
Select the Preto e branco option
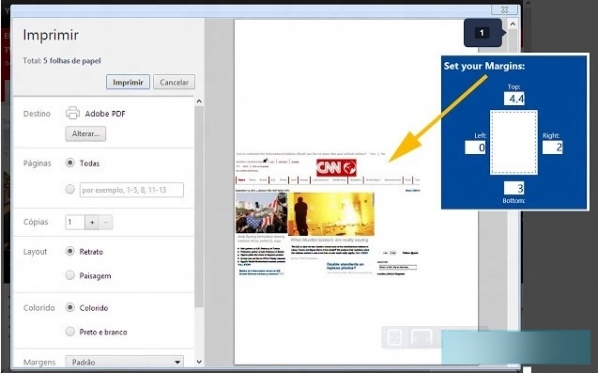[x=70, y=331]
